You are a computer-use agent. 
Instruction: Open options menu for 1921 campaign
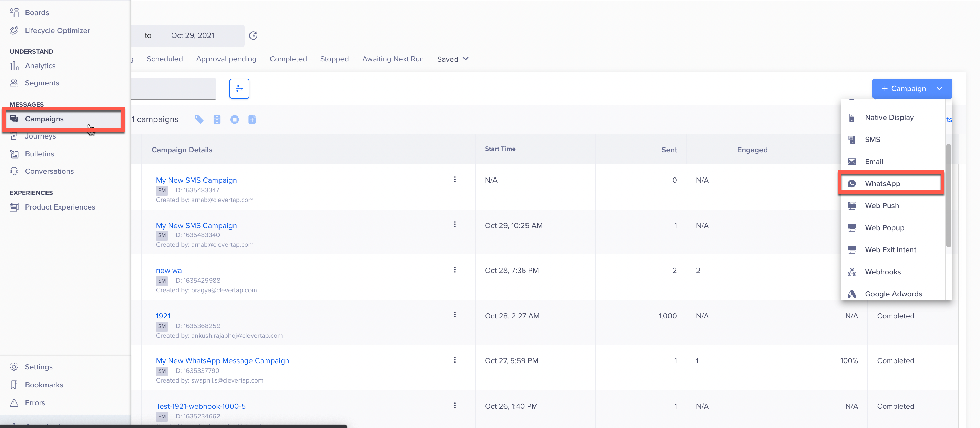pos(454,315)
